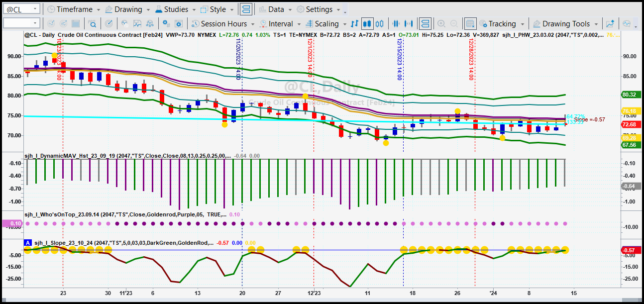Toggle the dotted selection grid icon
The image size is (644, 304).
[x=470, y=23]
